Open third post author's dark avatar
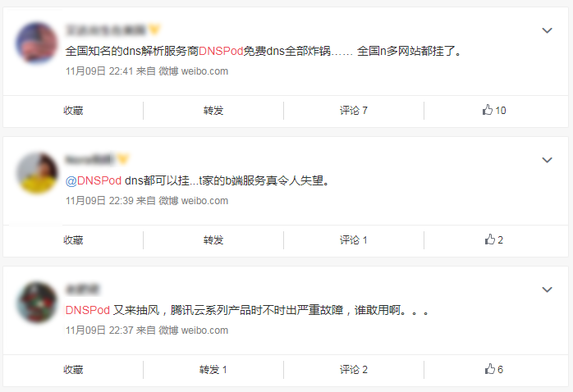 [37, 302]
